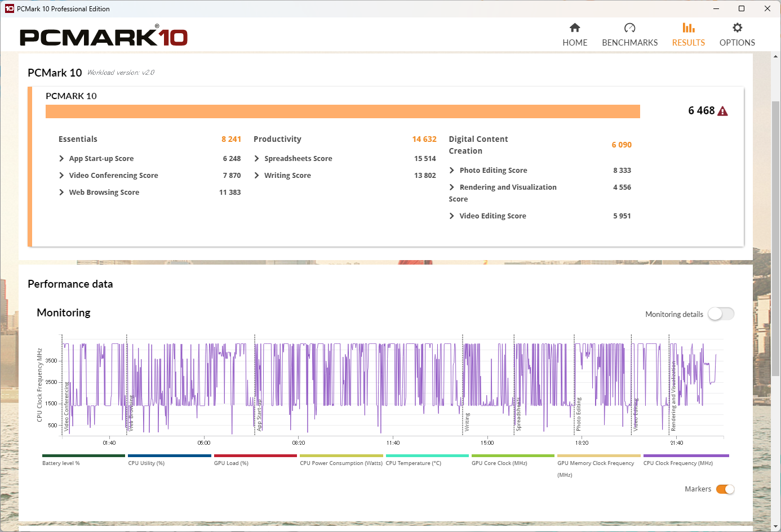The image size is (781, 532).
Task: Expand Photo Editing Score breakdown
Action: 452,171
